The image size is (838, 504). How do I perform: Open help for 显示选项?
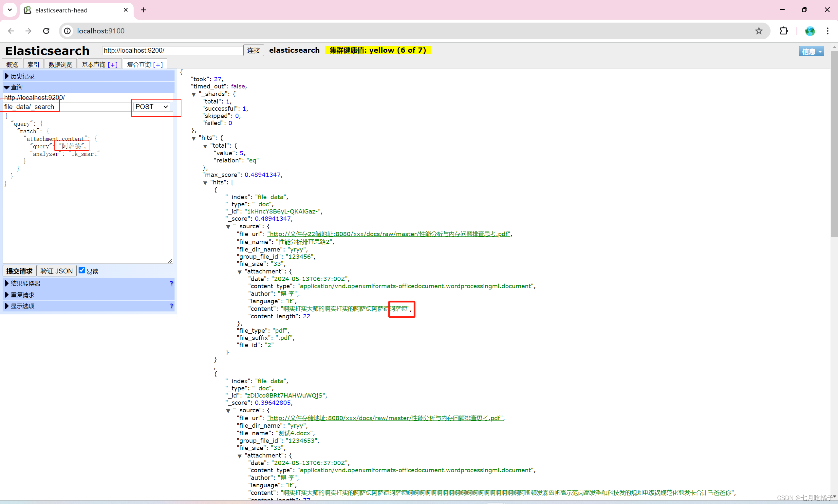171,306
